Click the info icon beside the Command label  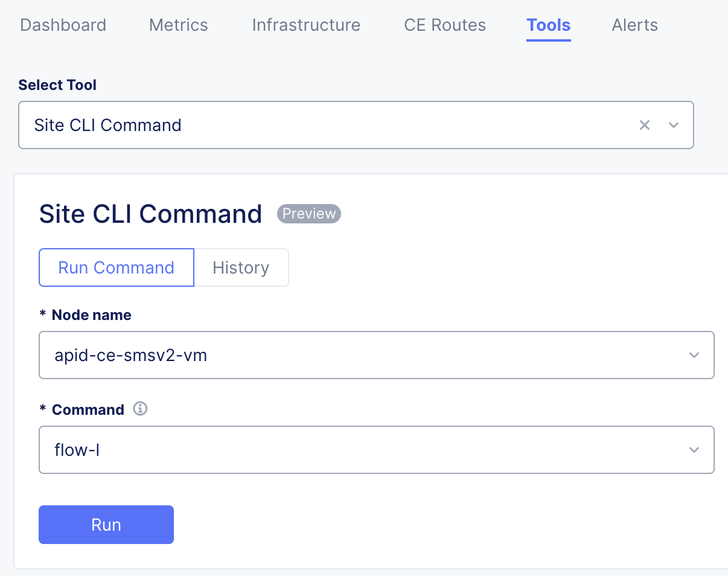point(141,409)
